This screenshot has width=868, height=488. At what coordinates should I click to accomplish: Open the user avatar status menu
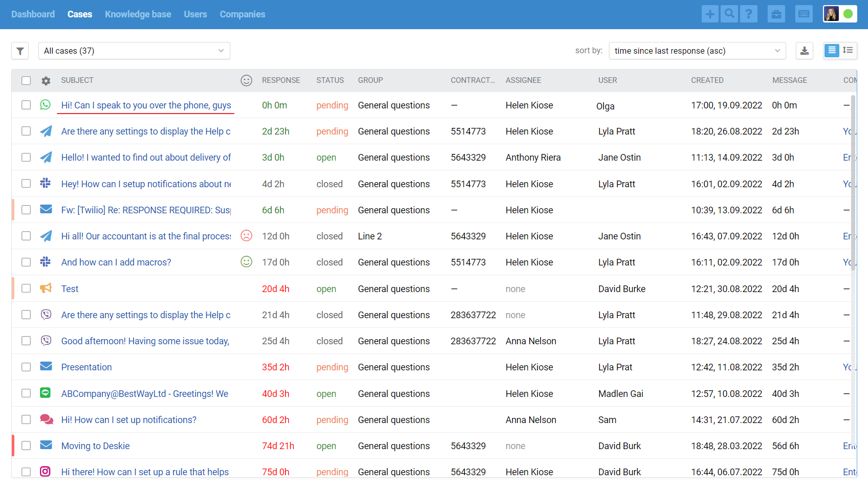pyautogui.click(x=840, y=14)
